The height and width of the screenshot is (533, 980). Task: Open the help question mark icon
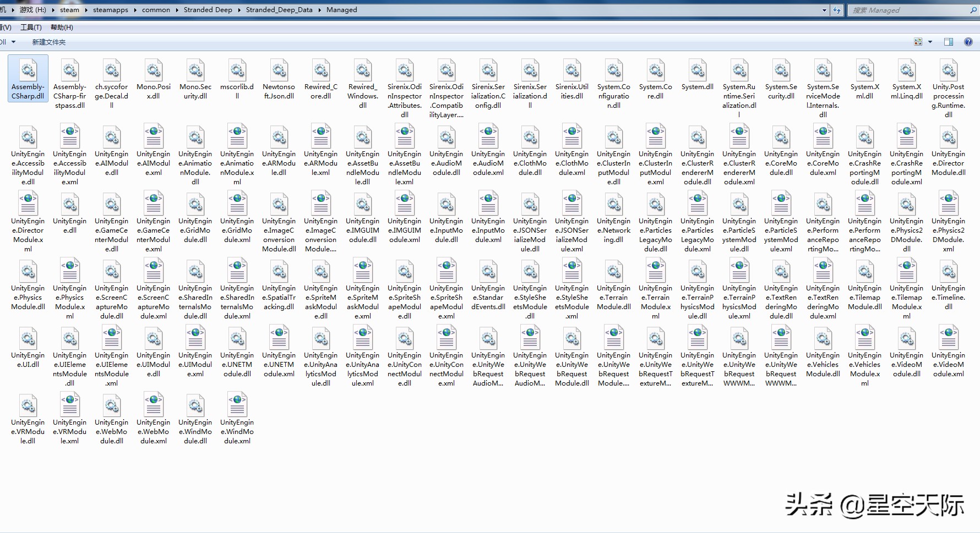[968, 42]
